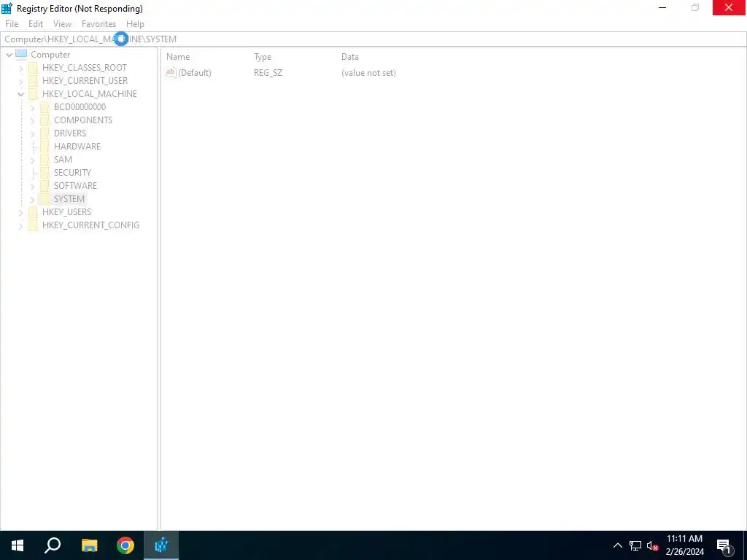
Task: Select the SAM key
Action: coord(63,159)
